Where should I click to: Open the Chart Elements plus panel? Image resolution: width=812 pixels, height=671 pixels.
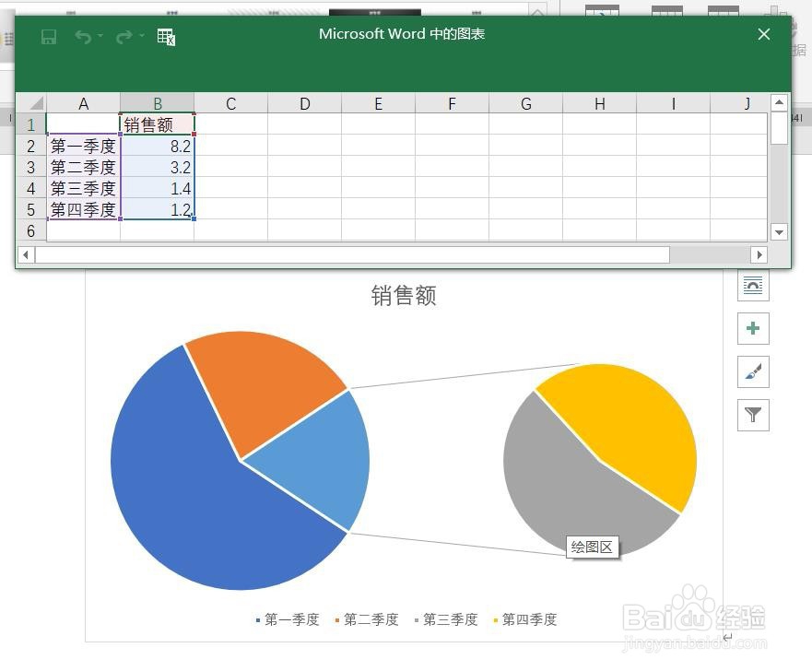coord(753,329)
